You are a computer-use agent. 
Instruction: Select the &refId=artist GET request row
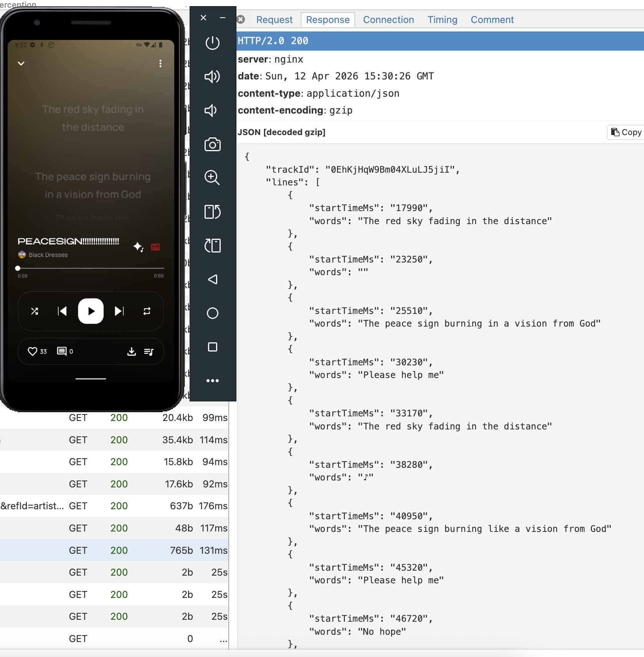coord(114,506)
